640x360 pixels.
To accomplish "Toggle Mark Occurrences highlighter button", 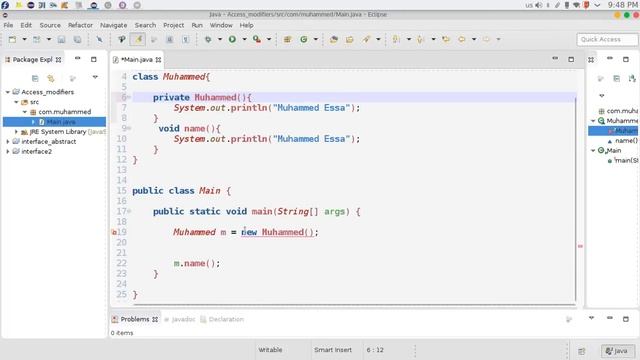I will 138,39.
